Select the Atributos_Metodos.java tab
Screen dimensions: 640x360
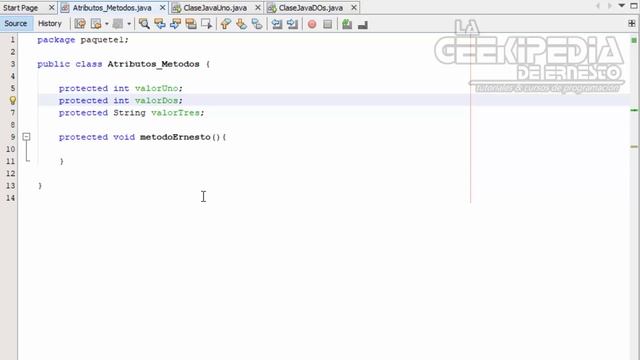click(112, 8)
